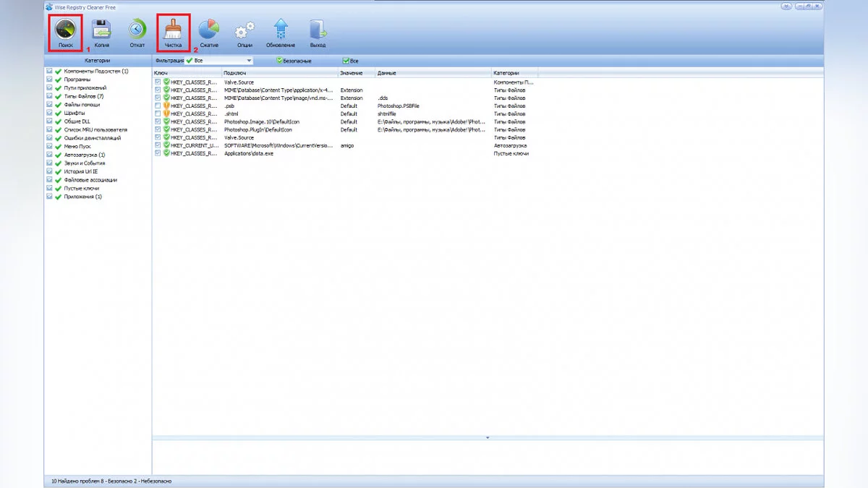The height and width of the screenshot is (488, 868).
Task: Open the Фильтрация dropdown list
Action: (x=249, y=61)
